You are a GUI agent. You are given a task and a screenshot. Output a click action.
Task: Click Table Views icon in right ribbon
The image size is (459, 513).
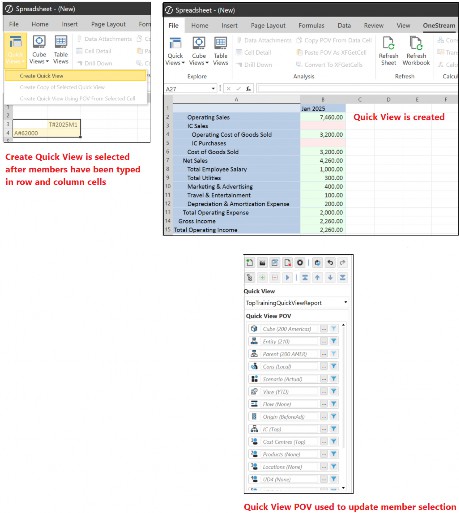(220, 51)
